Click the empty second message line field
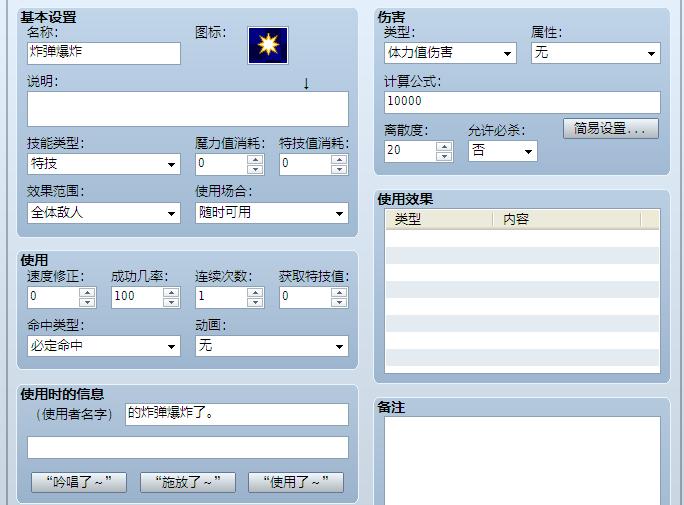 click(x=188, y=447)
